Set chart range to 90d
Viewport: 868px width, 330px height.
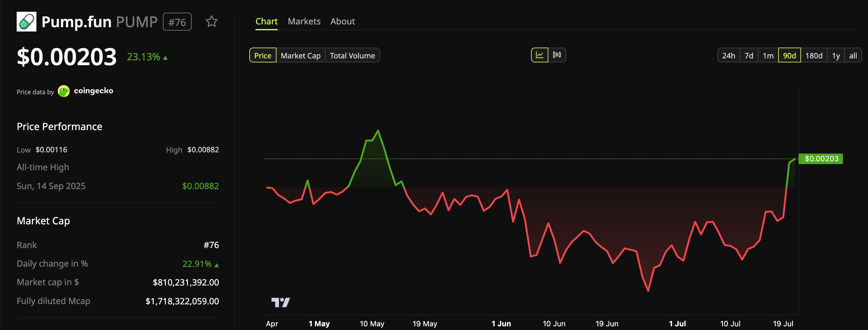point(789,55)
